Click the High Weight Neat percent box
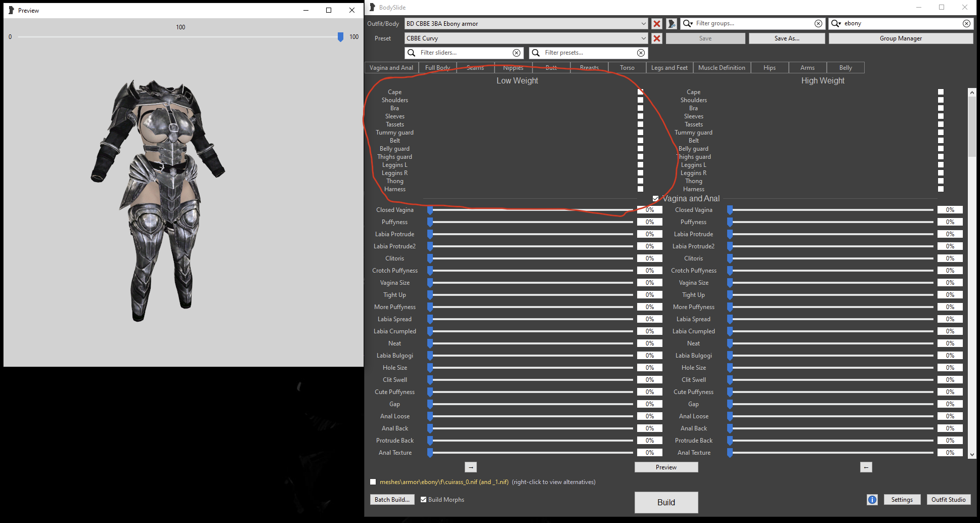Image resolution: width=980 pixels, height=523 pixels. coord(950,343)
